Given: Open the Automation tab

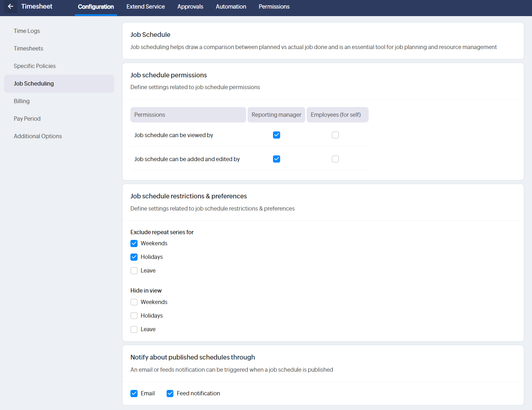Looking at the screenshot, I should 231,7.
